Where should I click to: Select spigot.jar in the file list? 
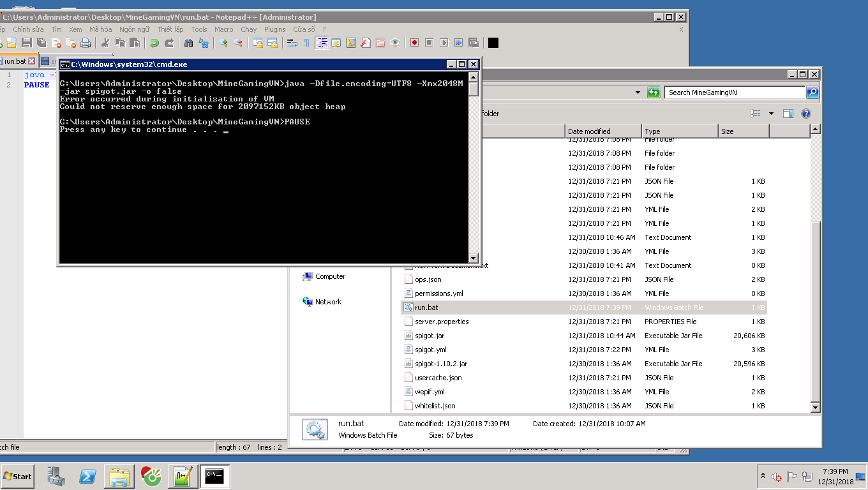[x=429, y=336]
